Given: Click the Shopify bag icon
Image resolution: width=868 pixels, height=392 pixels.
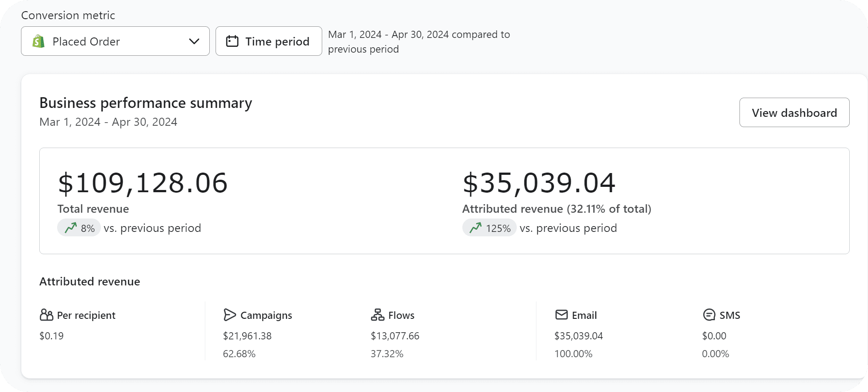Looking at the screenshot, I should click(x=39, y=41).
